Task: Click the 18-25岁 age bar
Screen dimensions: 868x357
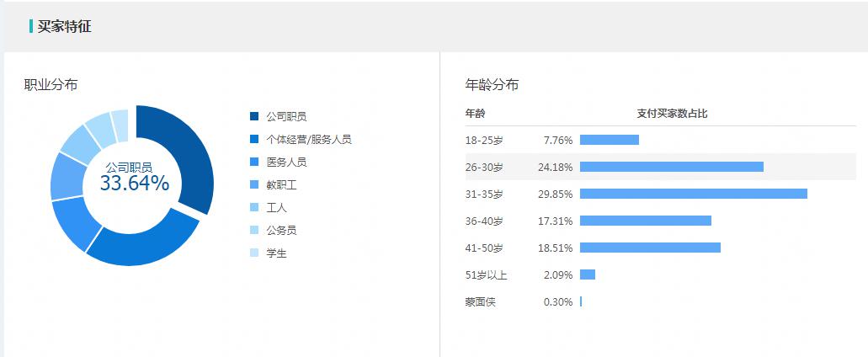Action: 609,140
